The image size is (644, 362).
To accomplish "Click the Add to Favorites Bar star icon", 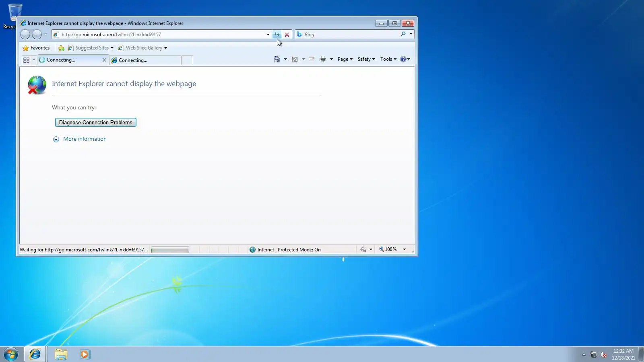I will tap(61, 48).
